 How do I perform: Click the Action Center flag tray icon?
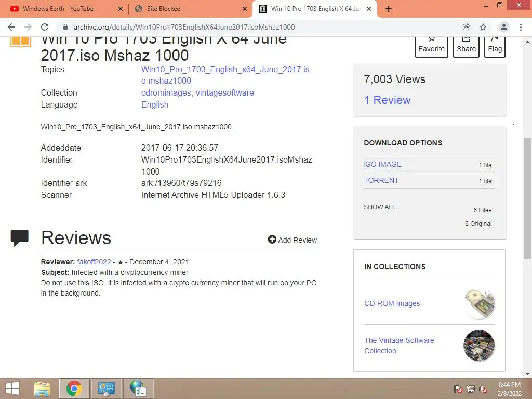click(458, 389)
